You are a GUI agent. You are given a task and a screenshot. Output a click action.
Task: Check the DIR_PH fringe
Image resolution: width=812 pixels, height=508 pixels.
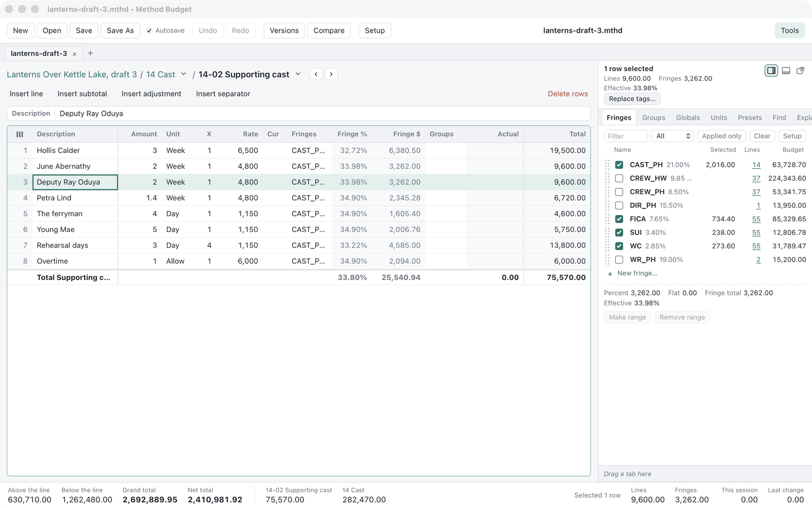point(619,205)
